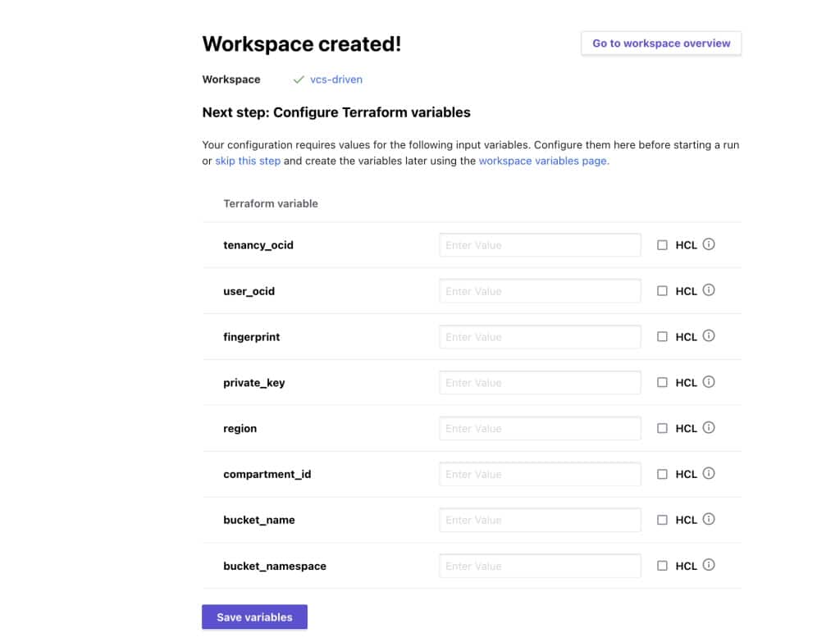Enable HCL for the tenancy_ocid variable
This screenshot has height=642, width=840.
(662, 244)
